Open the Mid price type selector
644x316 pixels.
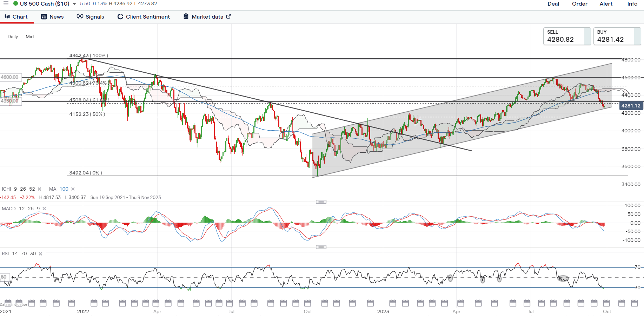click(29, 37)
